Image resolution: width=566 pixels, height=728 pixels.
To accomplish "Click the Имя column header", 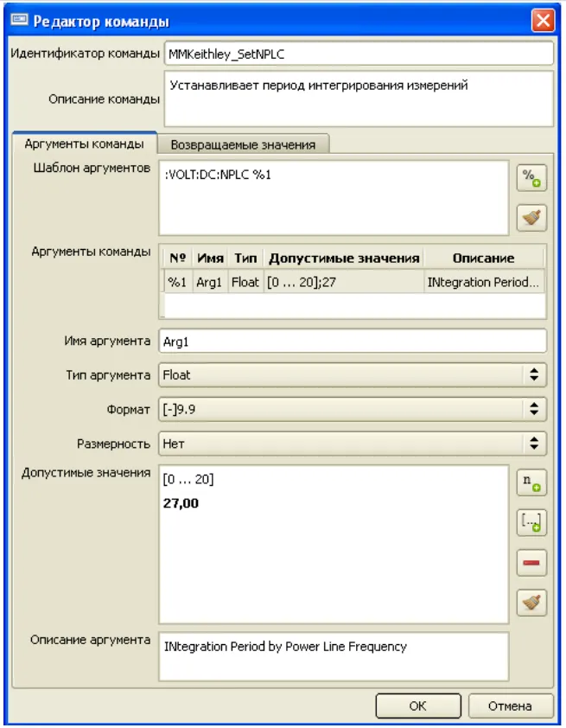I will click(x=210, y=258).
